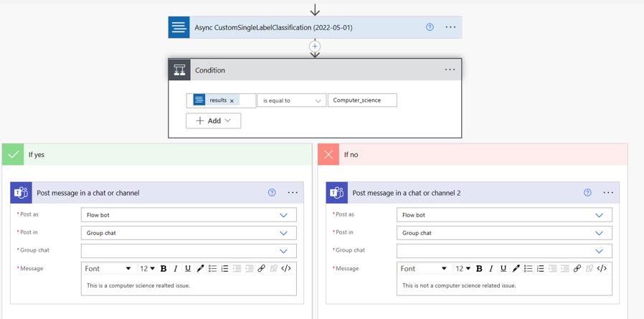Open more options for Post message in a chat or channel 2
The height and width of the screenshot is (319, 644).
(608, 193)
